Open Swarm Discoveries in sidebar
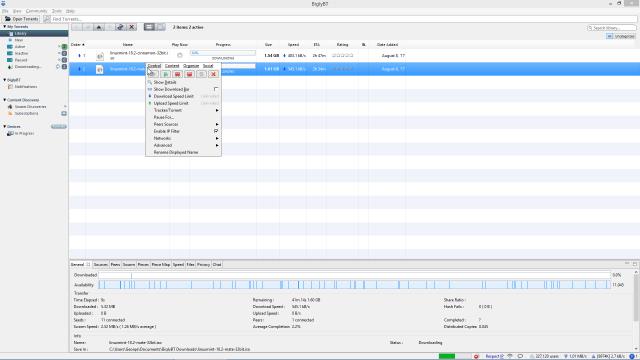640x360 pixels. tap(31, 107)
